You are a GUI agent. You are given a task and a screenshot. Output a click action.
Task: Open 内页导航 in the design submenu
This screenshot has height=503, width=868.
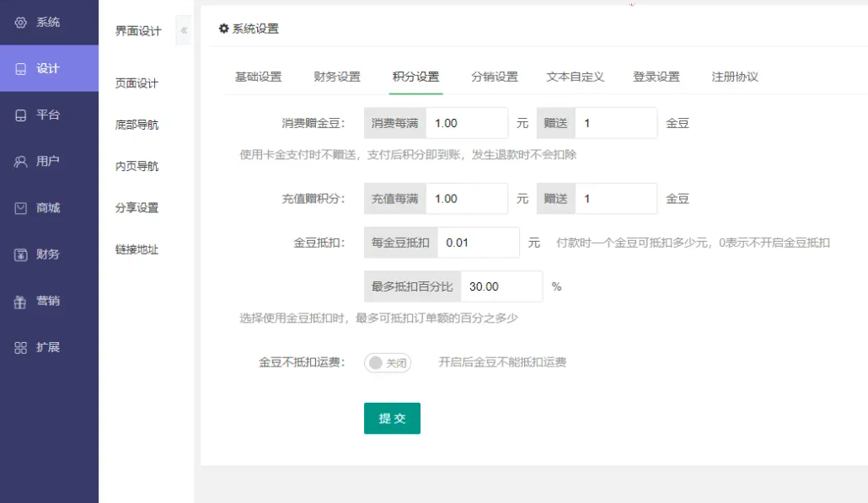pos(137,167)
